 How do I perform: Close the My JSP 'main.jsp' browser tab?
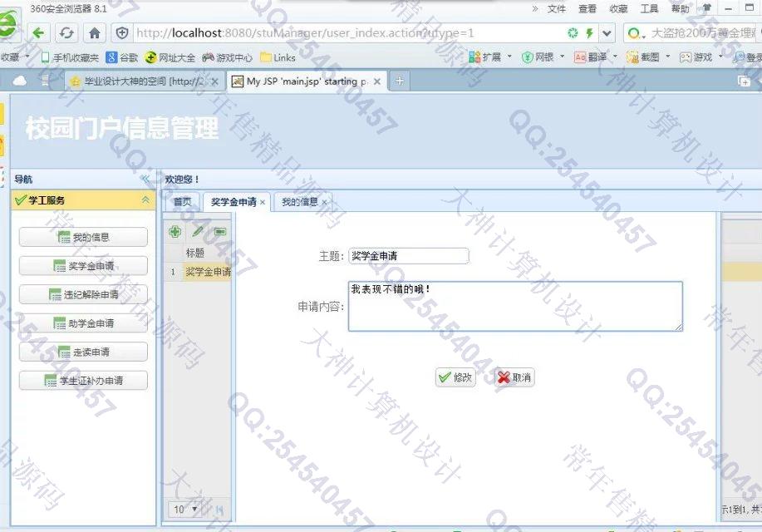pyautogui.click(x=377, y=81)
